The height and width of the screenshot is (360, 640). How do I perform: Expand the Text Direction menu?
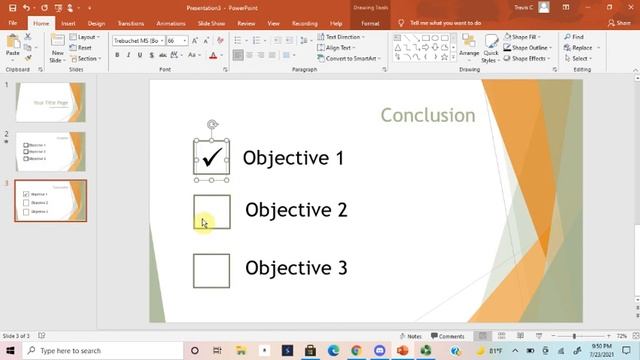[341, 37]
